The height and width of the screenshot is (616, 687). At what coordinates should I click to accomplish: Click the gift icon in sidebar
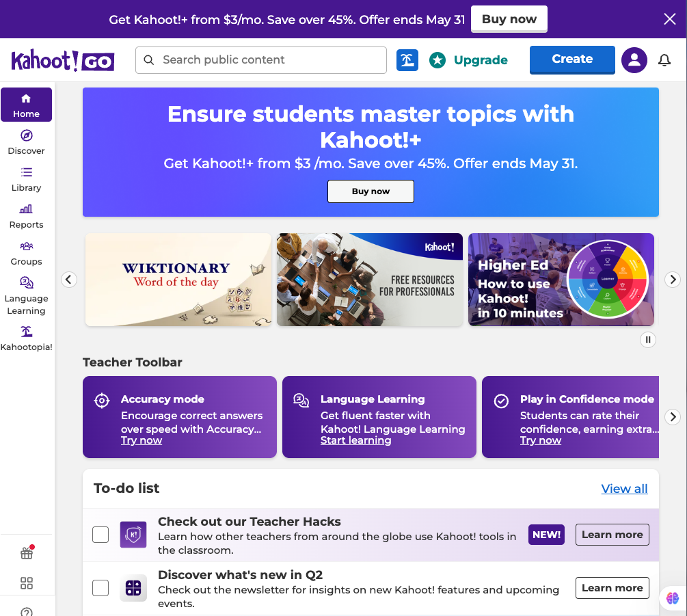(26, 553)
